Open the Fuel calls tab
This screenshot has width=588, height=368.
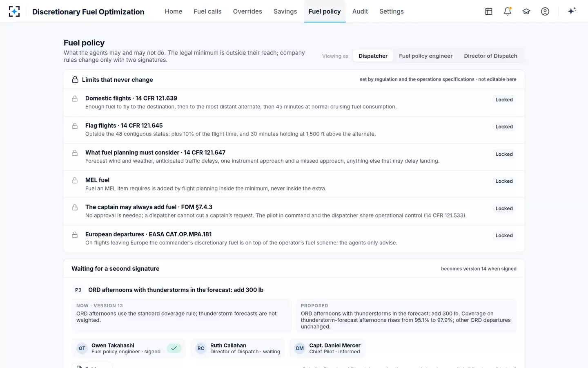click(x=207, y=11)
